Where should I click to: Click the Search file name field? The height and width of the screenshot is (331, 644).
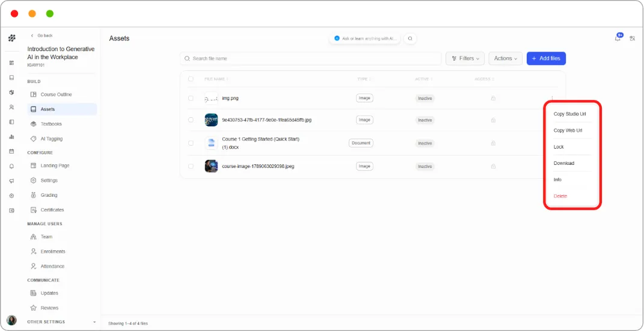click(x=310, y=58)
